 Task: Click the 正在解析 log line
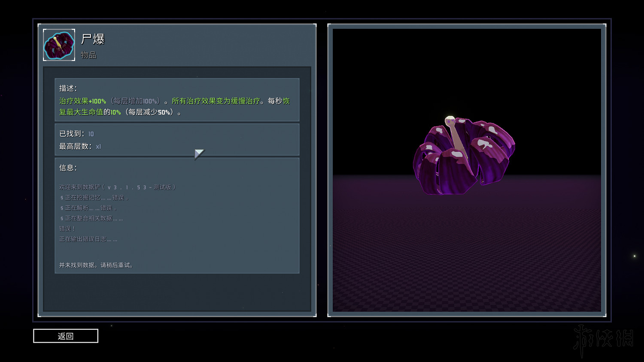pos(88,208)
